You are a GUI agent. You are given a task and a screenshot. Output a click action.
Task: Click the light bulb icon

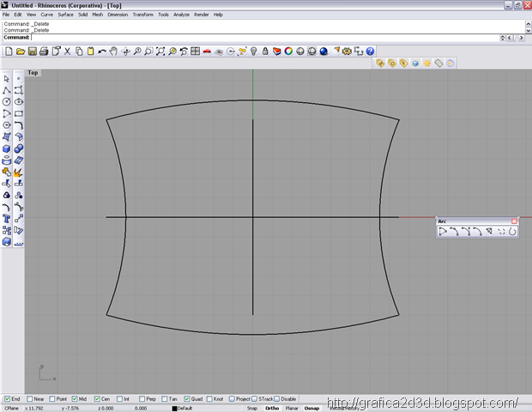pyautogui.click(x=253, y=51)
